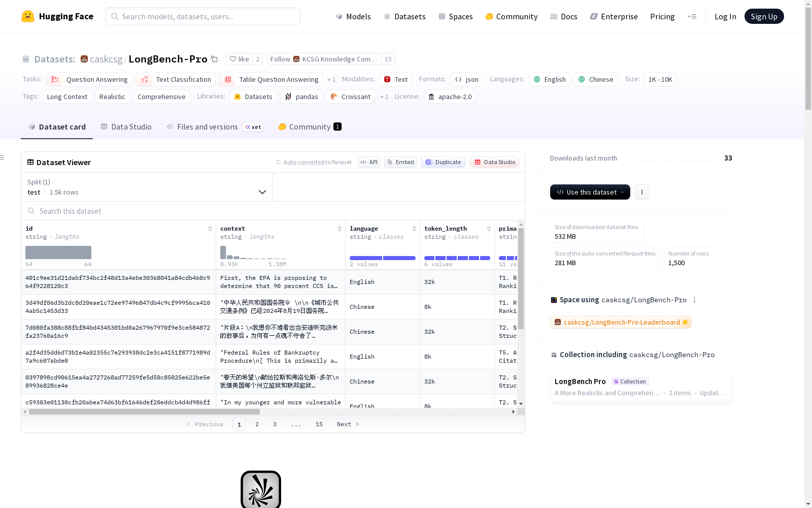Select the pandas library tag

301,97
